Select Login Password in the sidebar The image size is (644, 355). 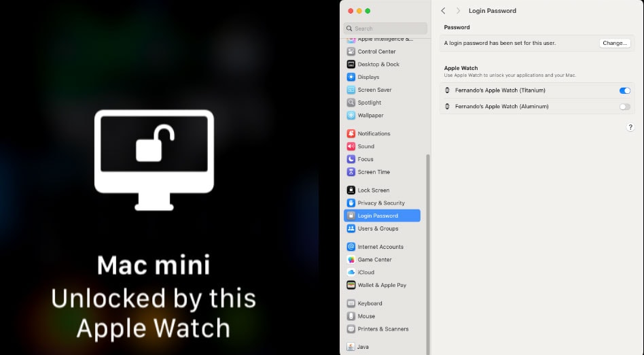[x=382, y=216]
